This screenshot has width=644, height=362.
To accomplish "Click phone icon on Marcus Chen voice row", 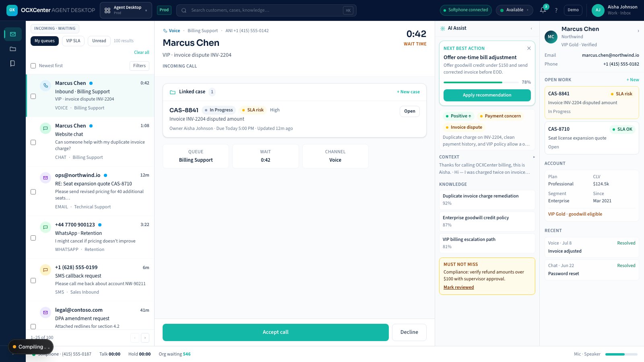I will 45,85.
